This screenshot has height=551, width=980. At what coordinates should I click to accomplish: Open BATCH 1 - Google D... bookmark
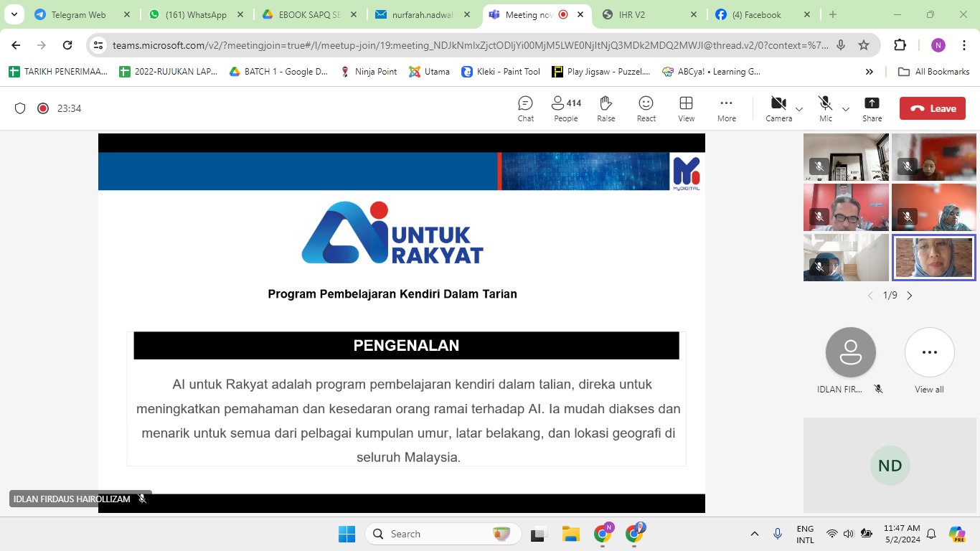278,72
